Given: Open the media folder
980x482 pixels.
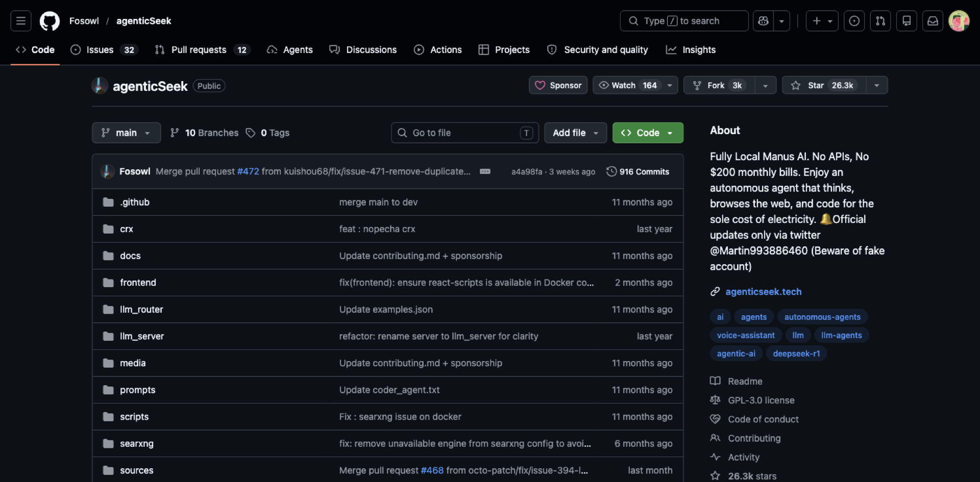Looking at the screenshot, I should tap(133, 363).
